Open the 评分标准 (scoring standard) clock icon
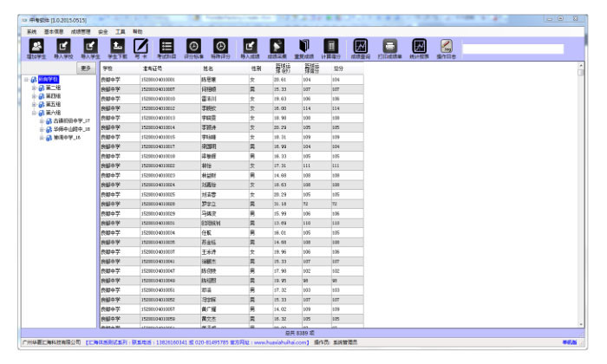Viewport: 607px width, 364px height. tap(195, 48)
